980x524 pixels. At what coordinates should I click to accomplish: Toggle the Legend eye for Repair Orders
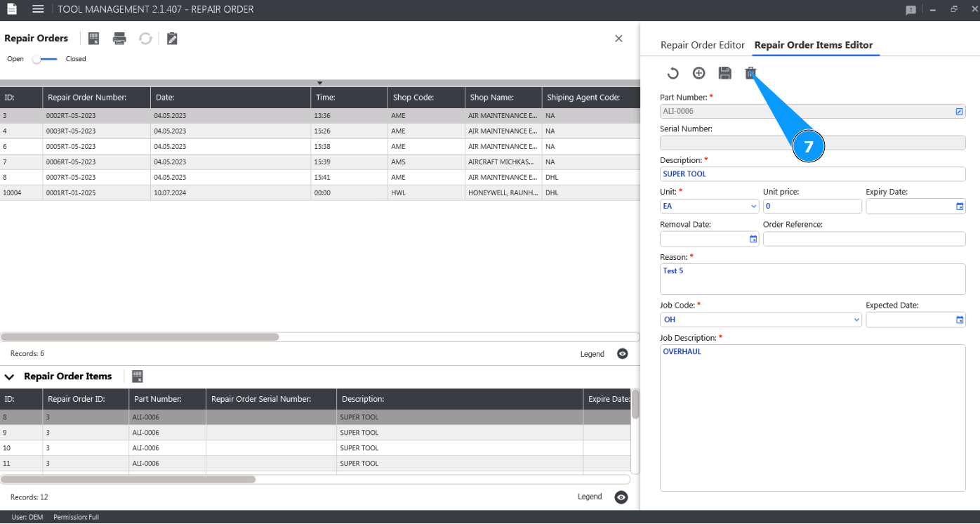pos(623,353)
